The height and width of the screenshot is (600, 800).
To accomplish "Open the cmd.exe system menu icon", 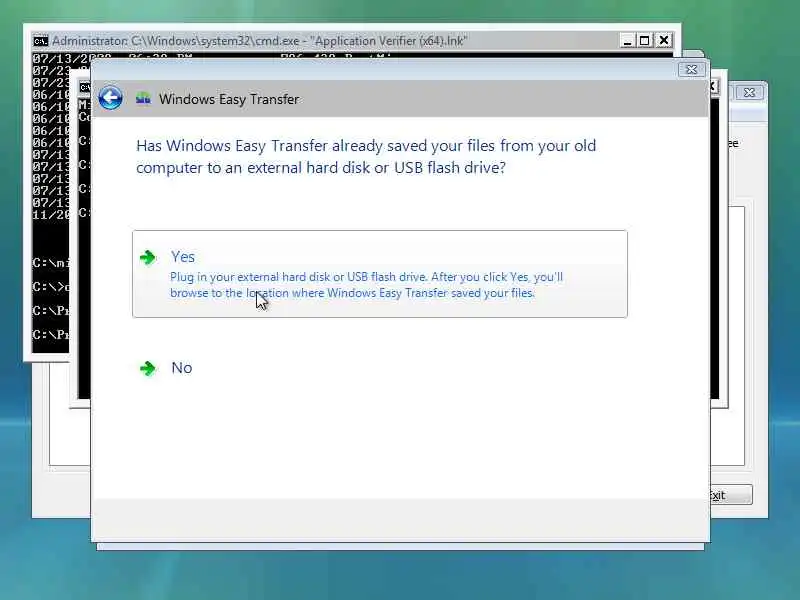I will tap(40, 41).
